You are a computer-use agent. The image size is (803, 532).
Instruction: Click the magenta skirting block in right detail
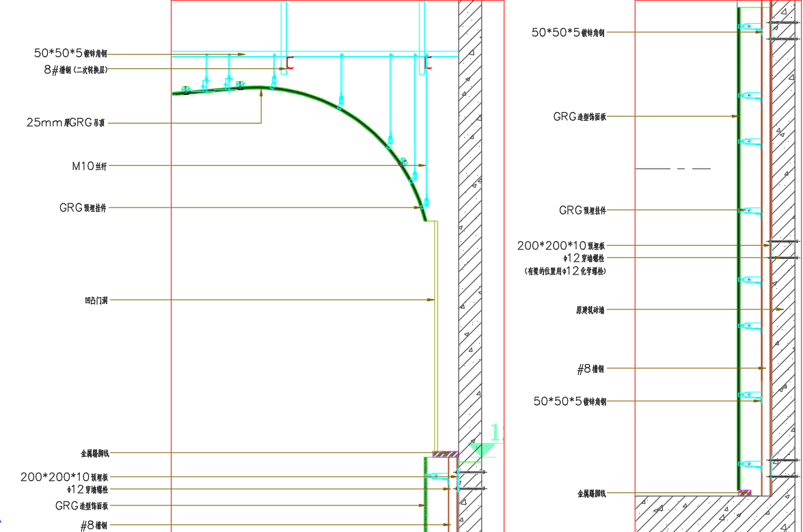pyautogui.click(x=746, y=491)
